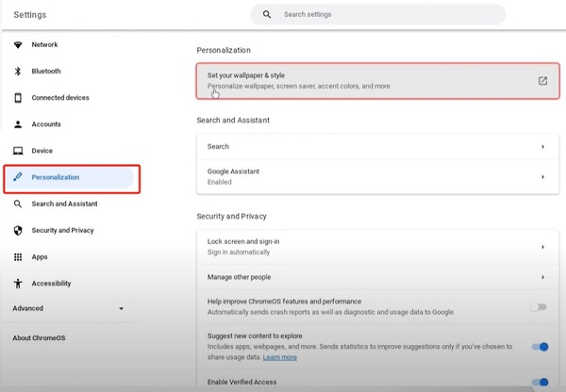Open the Search row chevron

coord(542,147)
